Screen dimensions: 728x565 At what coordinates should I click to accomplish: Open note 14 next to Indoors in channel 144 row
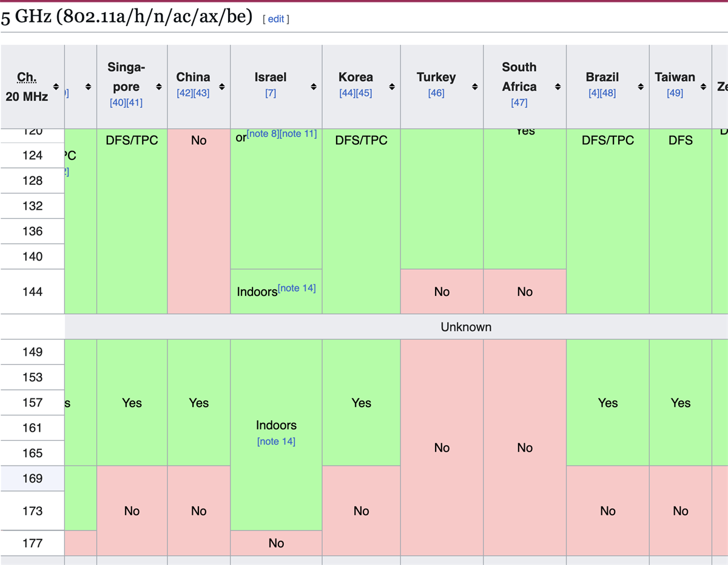point(297,288)
